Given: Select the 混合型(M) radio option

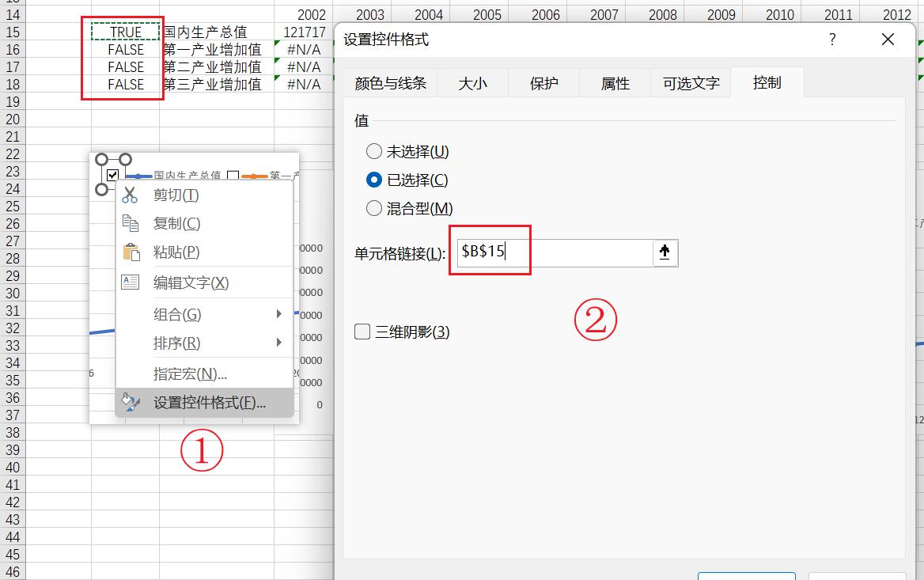Looking at the screenshot, I should coord(374,208).
